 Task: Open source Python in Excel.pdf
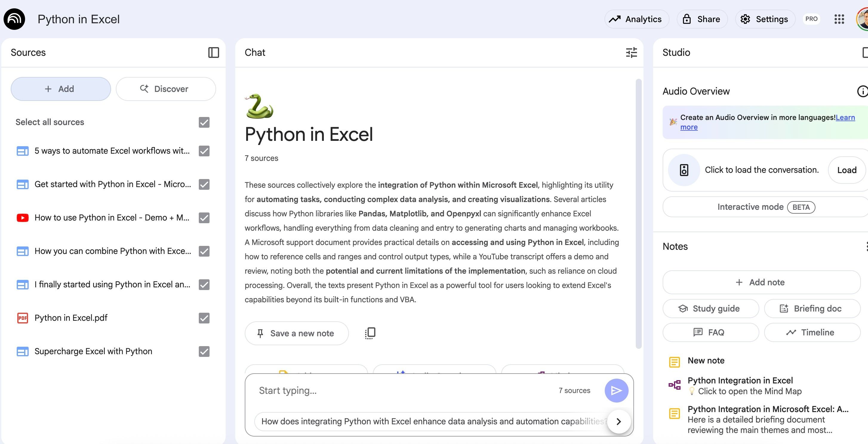pos(71,318)
